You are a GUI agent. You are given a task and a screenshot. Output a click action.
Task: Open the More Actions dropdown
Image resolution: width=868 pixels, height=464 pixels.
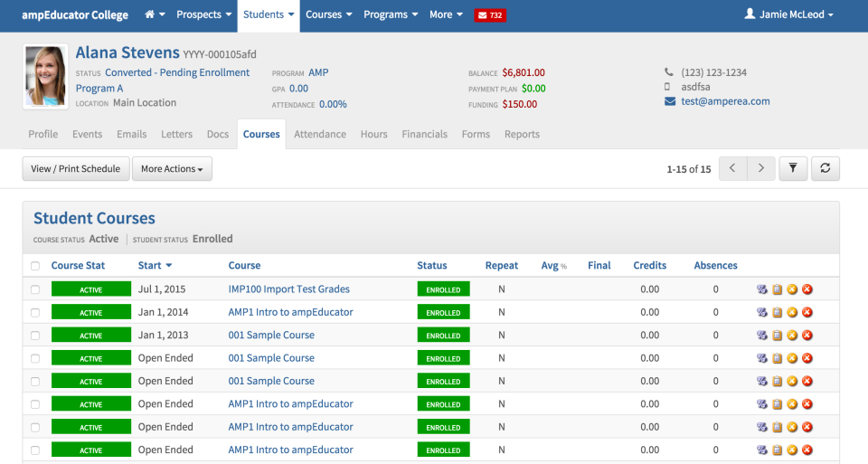[x=172, y=168]
